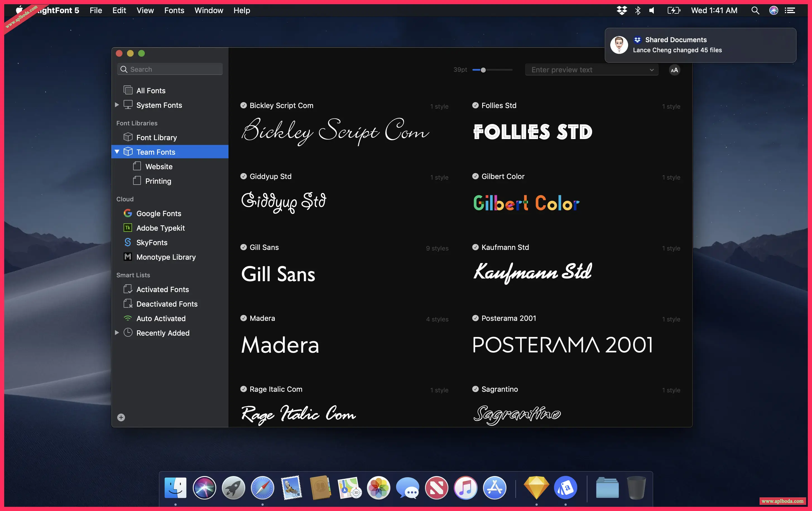This screenshot has height=511, width=812.
Task: Collapse the Team Fonts disclosure triangle
Action: pos(117,152)
